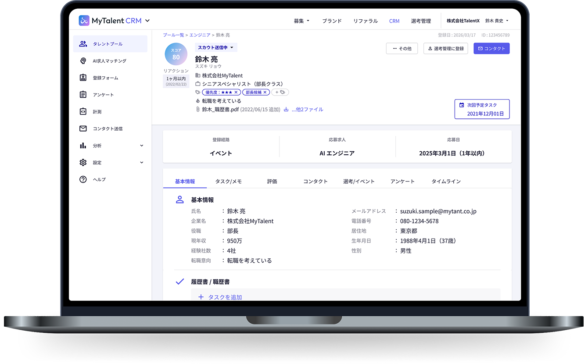Select the アンケート clipboard icon in sidebar
Image resolution: width=588 pixels, height=364 pixels.
pos(83,95)
